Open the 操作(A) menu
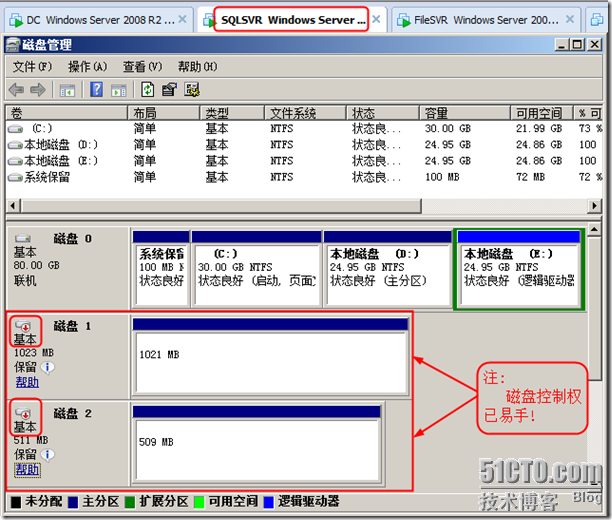 coord(87,67)
